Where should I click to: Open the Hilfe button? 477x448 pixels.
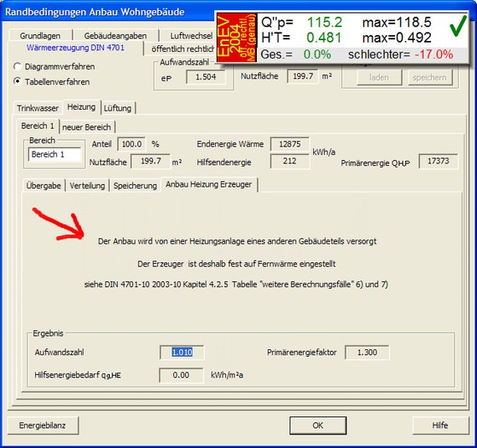click(440, 425)
